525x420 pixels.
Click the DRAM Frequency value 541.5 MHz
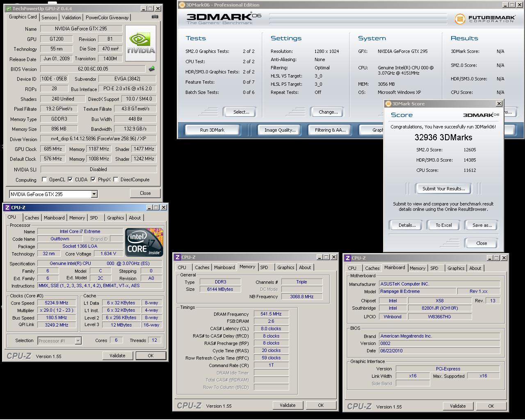(271, 314)
